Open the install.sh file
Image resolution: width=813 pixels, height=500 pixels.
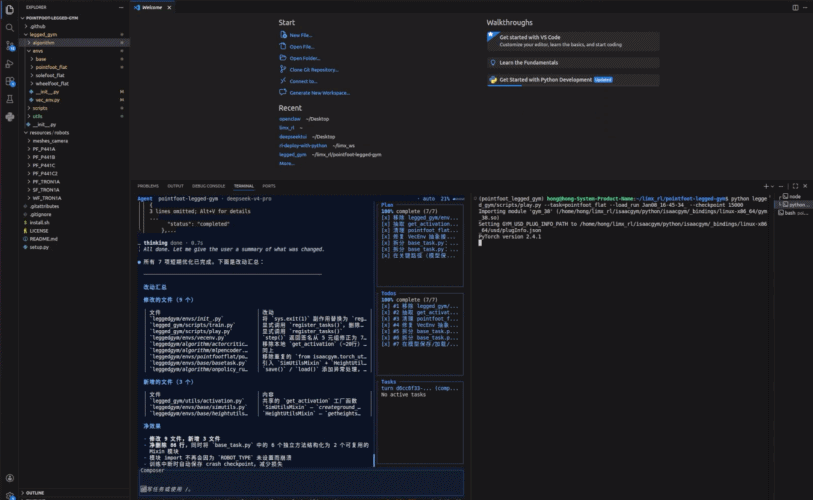click(x=39, y=223)
